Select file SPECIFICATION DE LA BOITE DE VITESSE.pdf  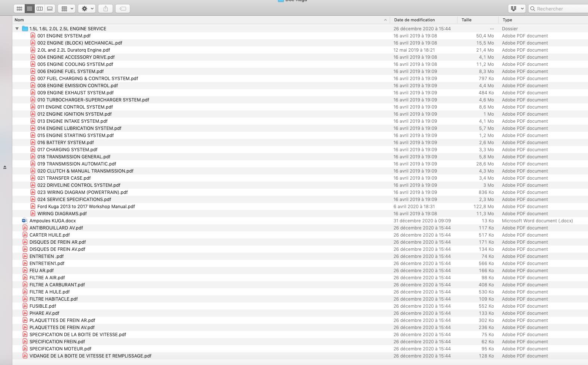tap(78, 334)
